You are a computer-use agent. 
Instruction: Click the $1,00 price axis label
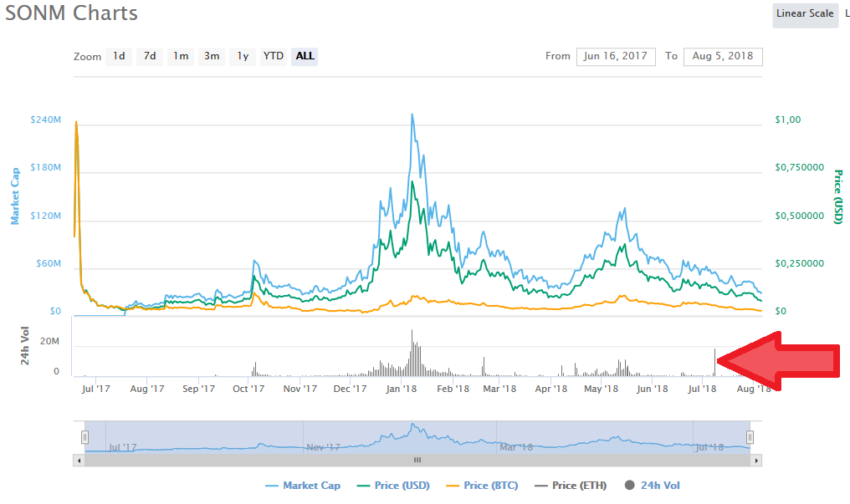pyautogui.click(x=787, y=120)
